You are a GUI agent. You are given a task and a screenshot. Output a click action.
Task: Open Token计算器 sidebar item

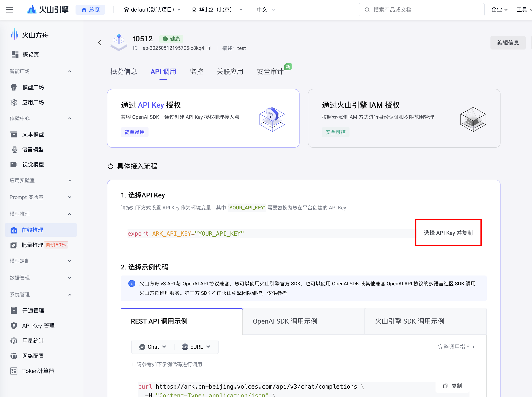[38, 371]
